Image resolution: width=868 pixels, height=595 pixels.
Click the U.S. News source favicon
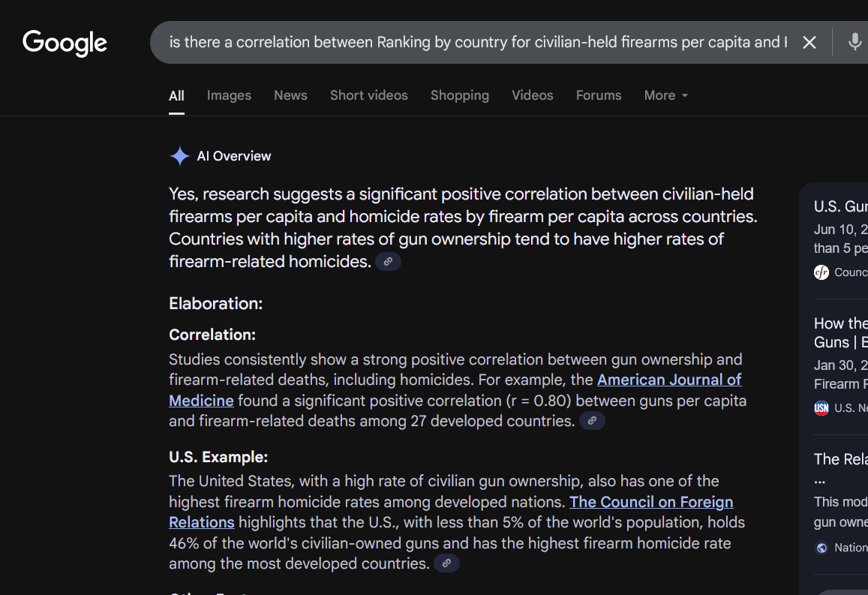[x=821, y=408]
